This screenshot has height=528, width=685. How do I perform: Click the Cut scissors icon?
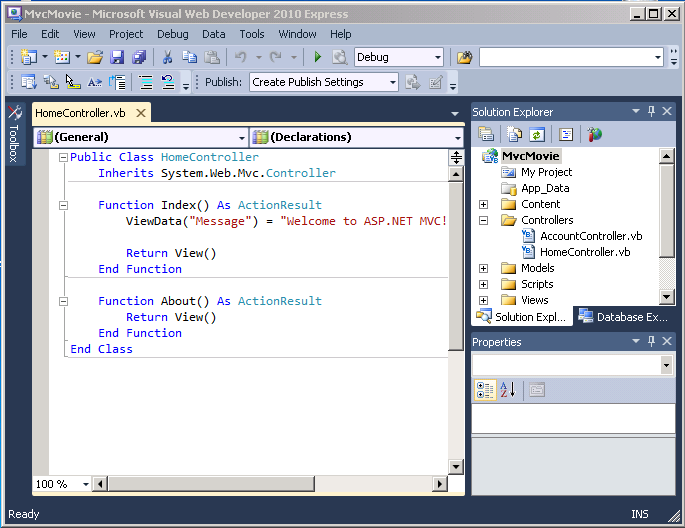[x=167, y=58]
